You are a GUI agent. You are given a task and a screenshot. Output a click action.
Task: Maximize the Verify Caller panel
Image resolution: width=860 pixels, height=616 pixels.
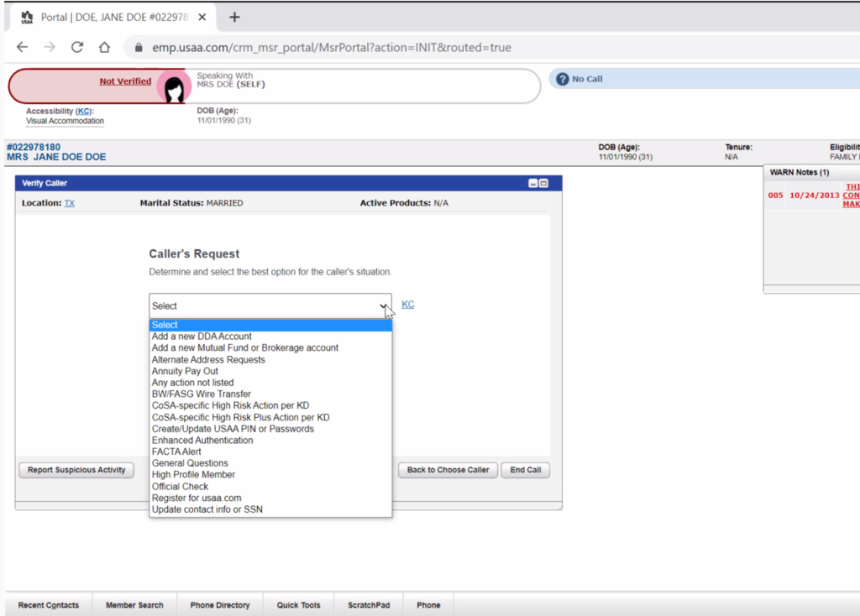543,183
